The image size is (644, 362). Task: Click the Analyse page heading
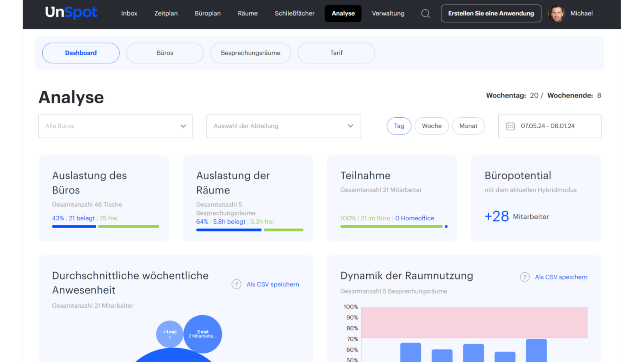tap(71, 97)
